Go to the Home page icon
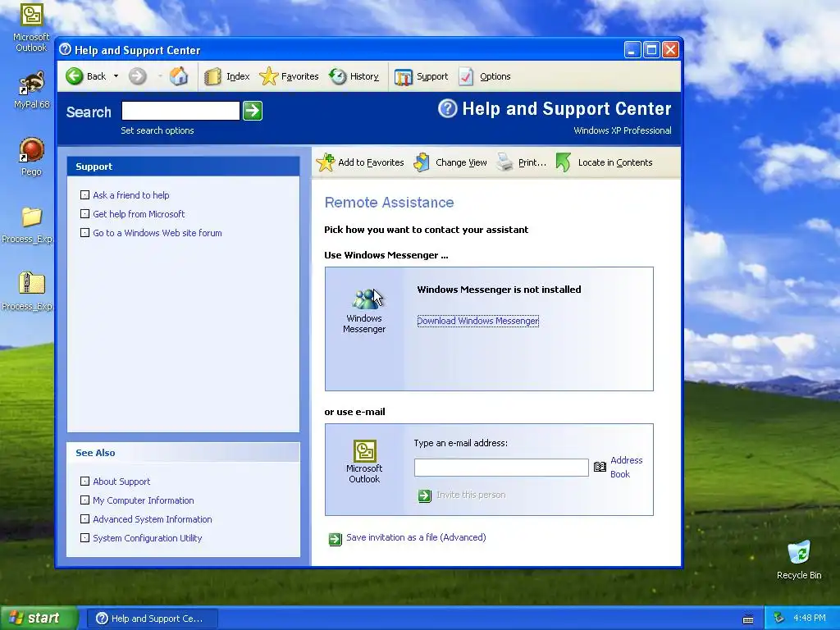The height and width of the screenshot is (630, 840). point(178,76)
